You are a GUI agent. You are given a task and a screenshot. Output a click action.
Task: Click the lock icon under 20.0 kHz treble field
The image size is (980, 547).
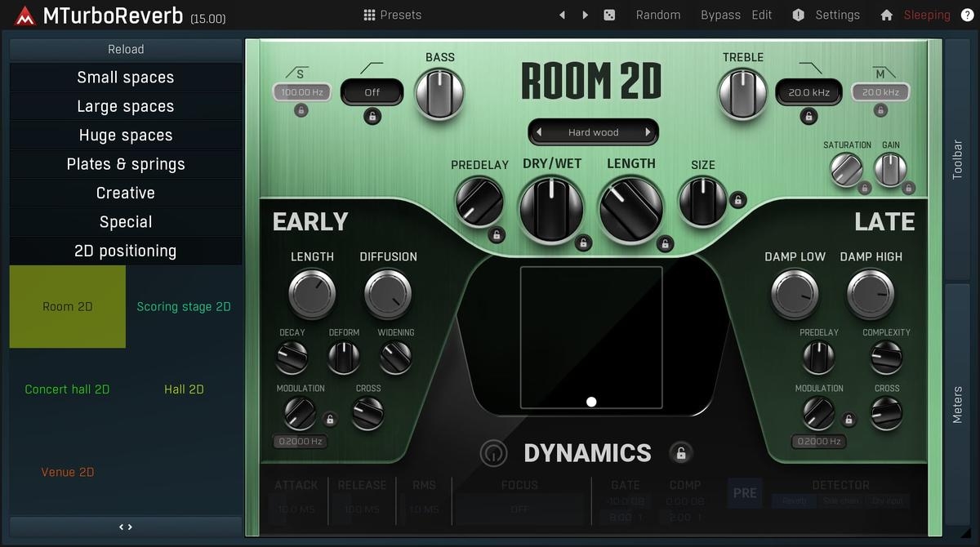(808, 117)
